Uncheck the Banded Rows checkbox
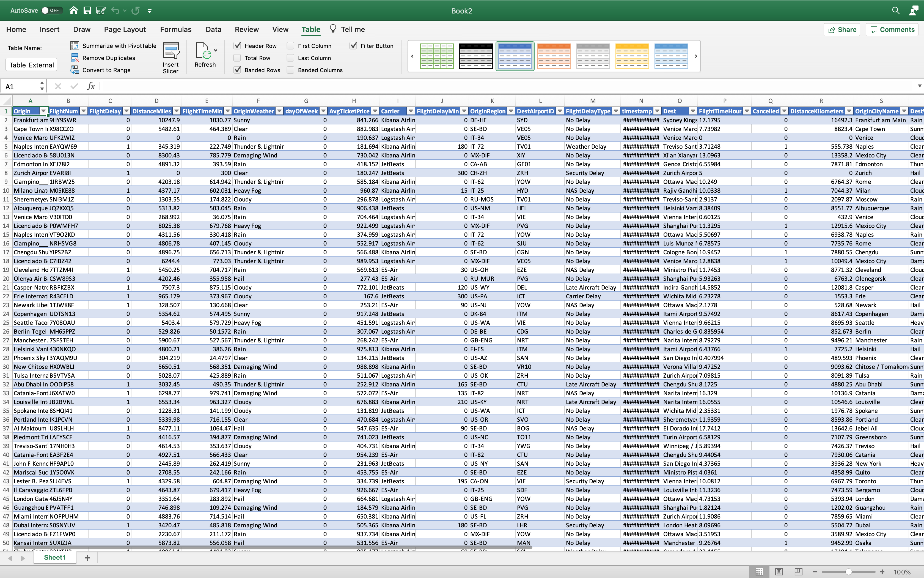Viewport: 924px width, 578px height. [238, 70]
